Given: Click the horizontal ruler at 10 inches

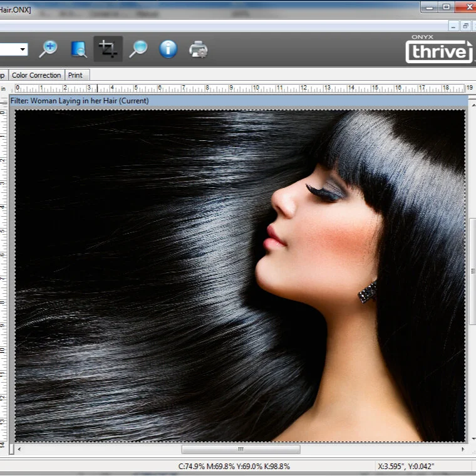Looking at the screenshot, I should tap(255, 88).
